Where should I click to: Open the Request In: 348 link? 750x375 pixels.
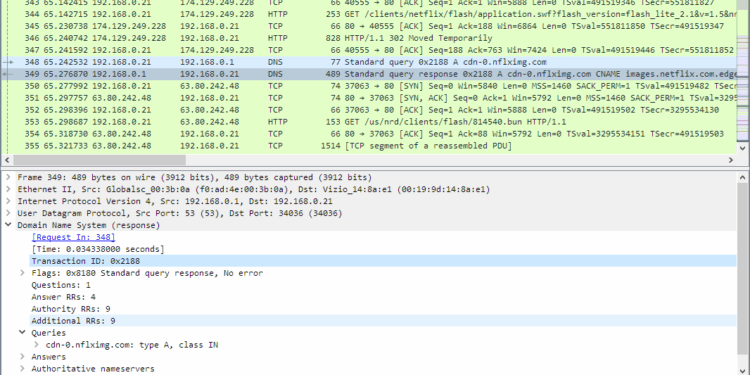click(73, 237)
